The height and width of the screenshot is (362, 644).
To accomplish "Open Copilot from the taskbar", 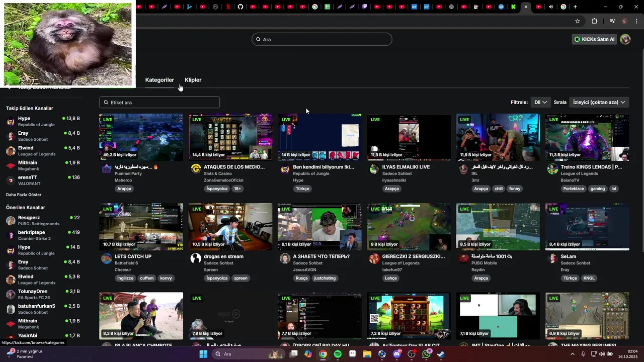I will (x=308, y=354).
